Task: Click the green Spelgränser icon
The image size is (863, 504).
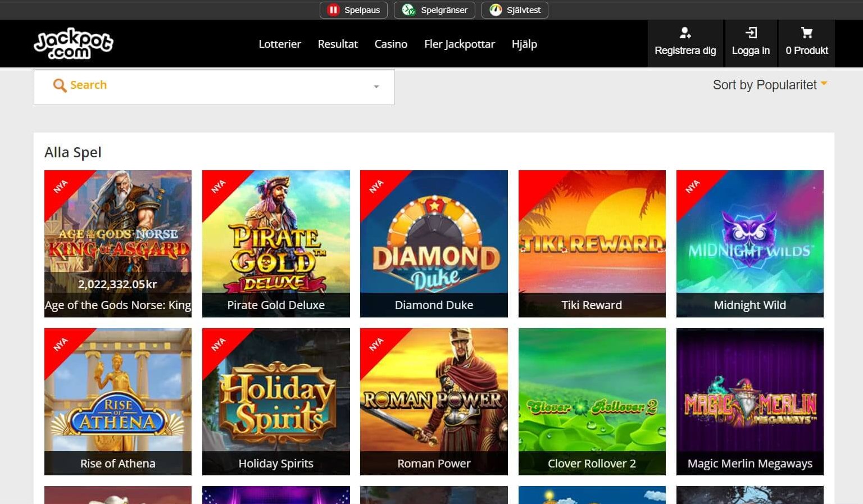Action: [408, 10]
